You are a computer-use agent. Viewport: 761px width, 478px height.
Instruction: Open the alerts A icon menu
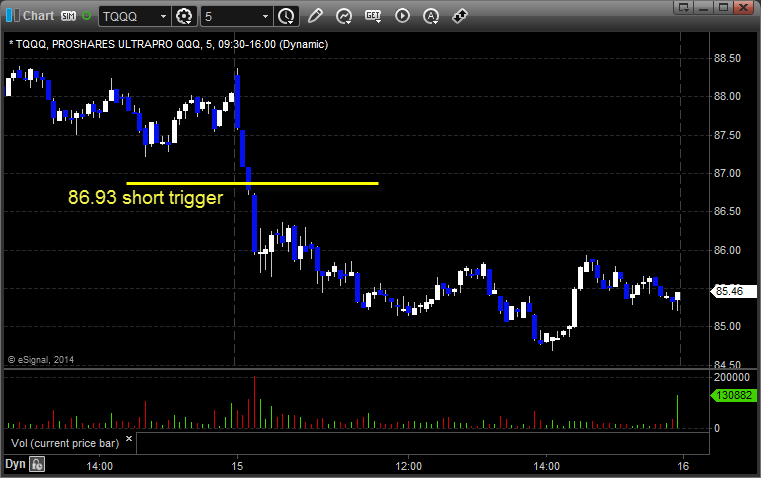431,16
